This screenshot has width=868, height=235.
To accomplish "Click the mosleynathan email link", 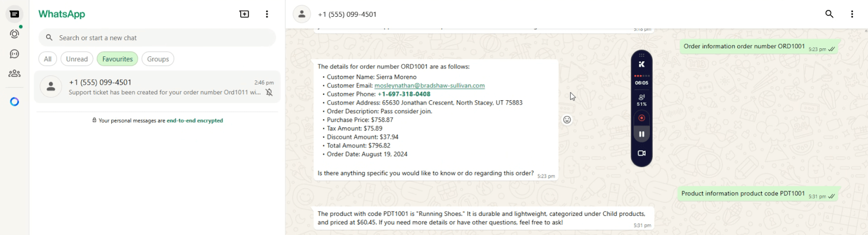I will [429, 86].
